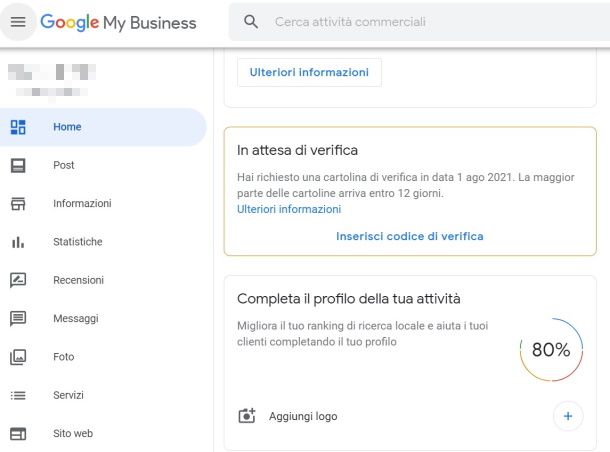
Task: Select Home in the sidebar
Action: (x=103, y=127)
